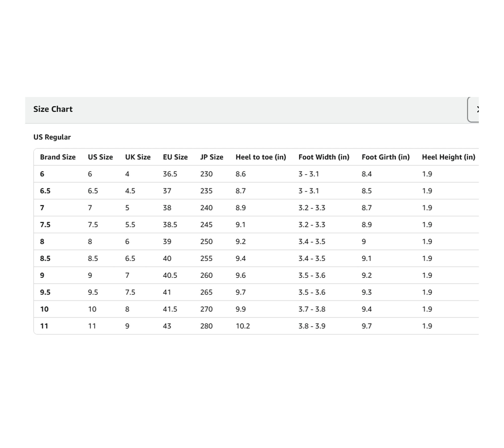Click the JP size 250 cell
The image size is (504, 448).
click(206, 241)
